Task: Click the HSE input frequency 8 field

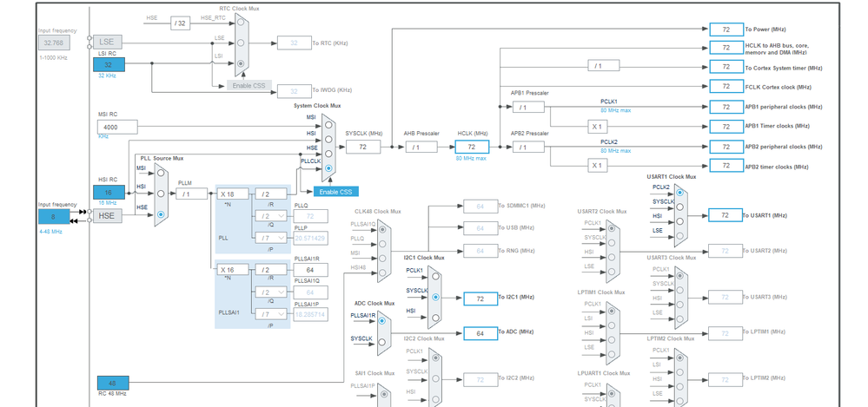Action: pos(54,216)
